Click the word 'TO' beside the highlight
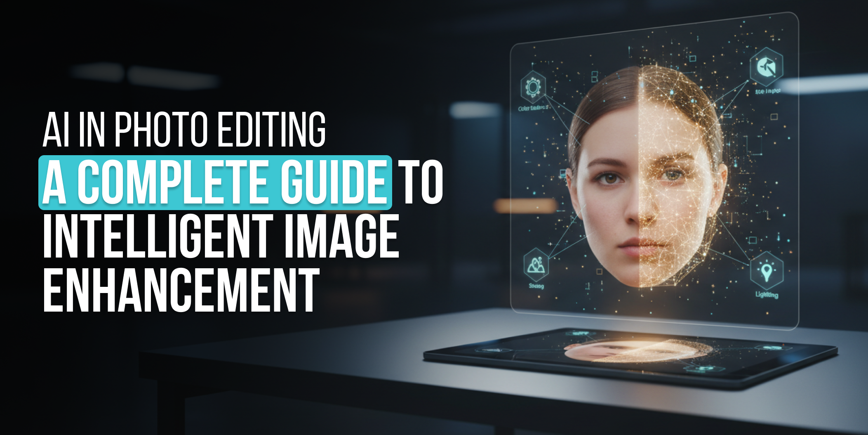 coord(421,182)
